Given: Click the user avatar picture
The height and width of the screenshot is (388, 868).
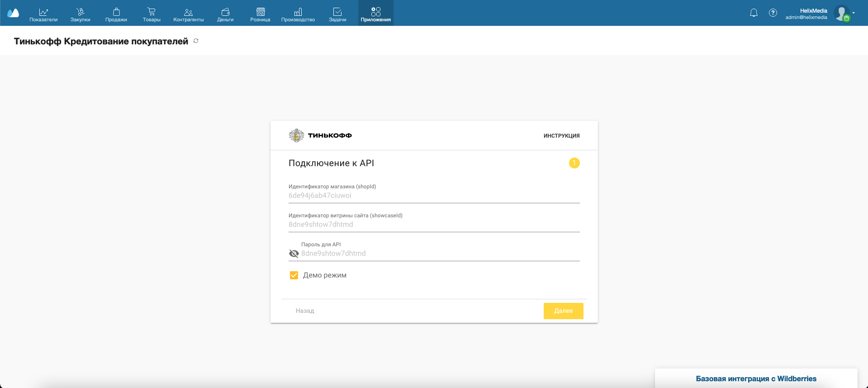Looking at the screenshot, I should coord(842,13).
